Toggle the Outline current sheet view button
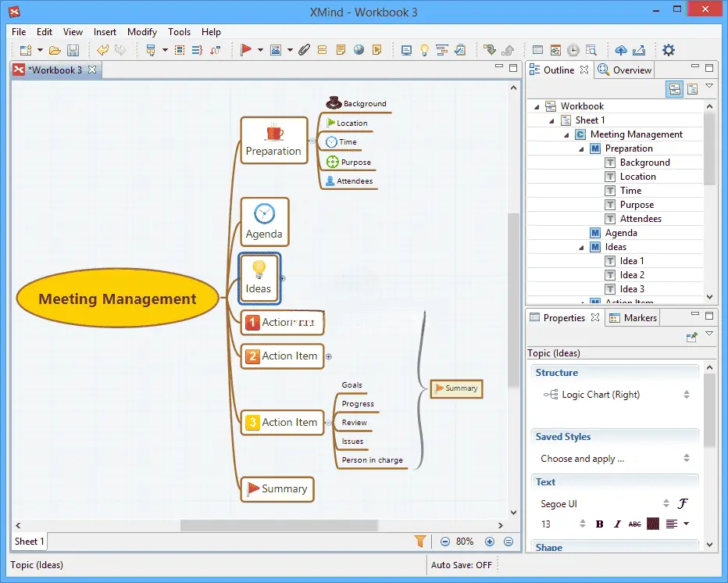Viewport: 728px width, 583px height. [692, 89]
